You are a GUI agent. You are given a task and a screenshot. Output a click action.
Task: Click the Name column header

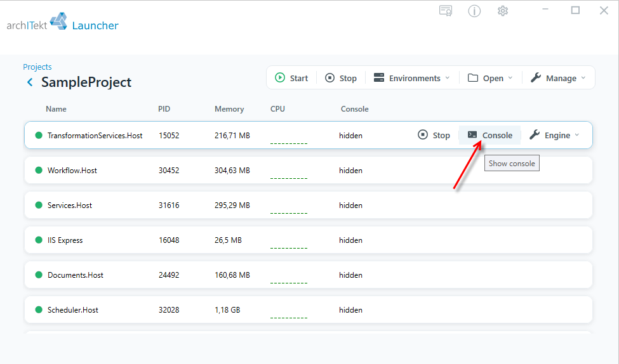(56, 109)
